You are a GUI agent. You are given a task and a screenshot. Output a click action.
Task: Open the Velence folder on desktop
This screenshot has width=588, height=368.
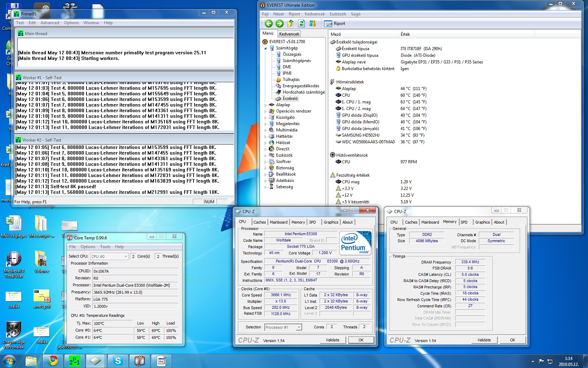tap(42, 261)
